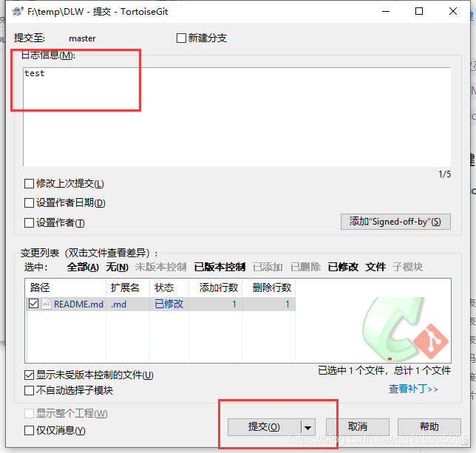Uncheck the README.md row checkbox
The width and height of the screenshot is (476, 453).
coord(33,304)
